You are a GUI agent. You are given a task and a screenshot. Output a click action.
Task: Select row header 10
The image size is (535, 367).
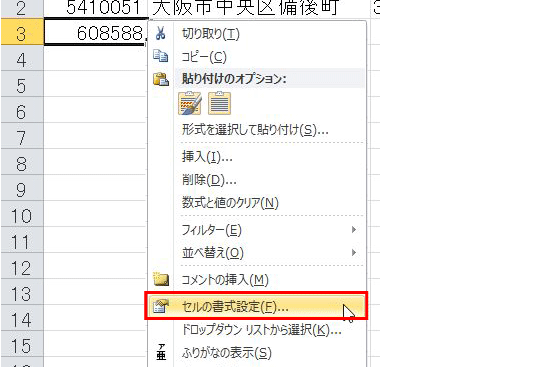[22, 216]
